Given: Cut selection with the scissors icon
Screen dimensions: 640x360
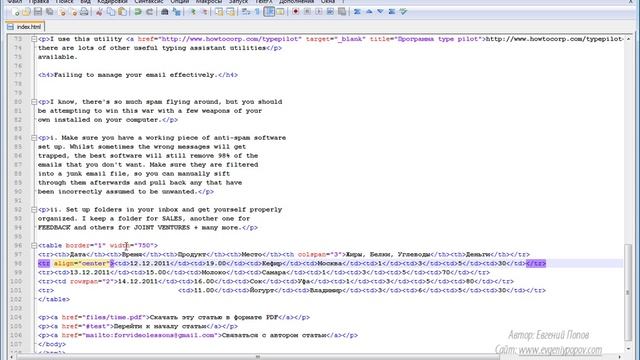Looking at the screenshot, I should (99, 12).
